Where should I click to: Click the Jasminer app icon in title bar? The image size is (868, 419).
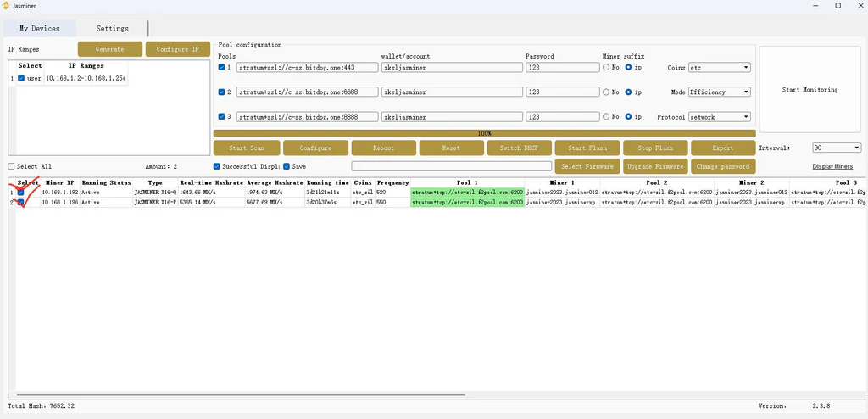point(6,5)
